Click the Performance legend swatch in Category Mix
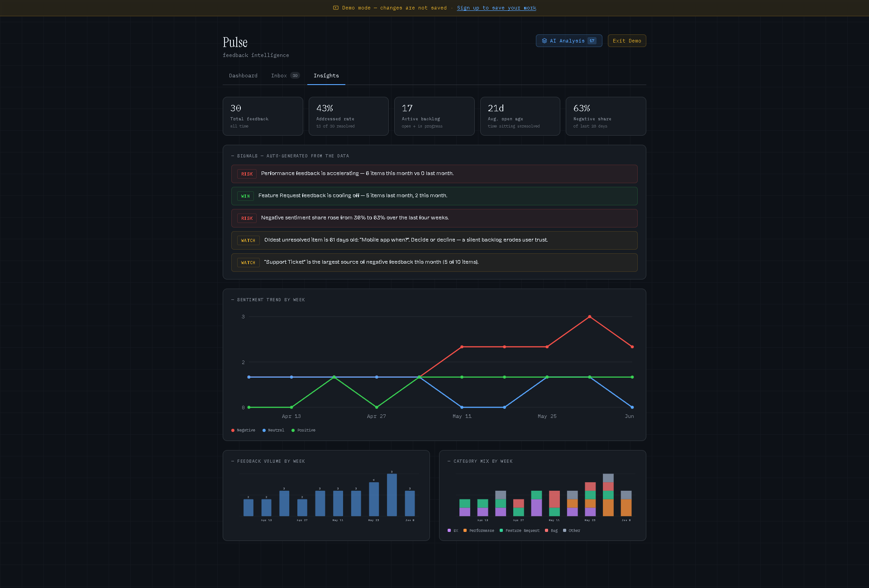 tap(465, 531)
